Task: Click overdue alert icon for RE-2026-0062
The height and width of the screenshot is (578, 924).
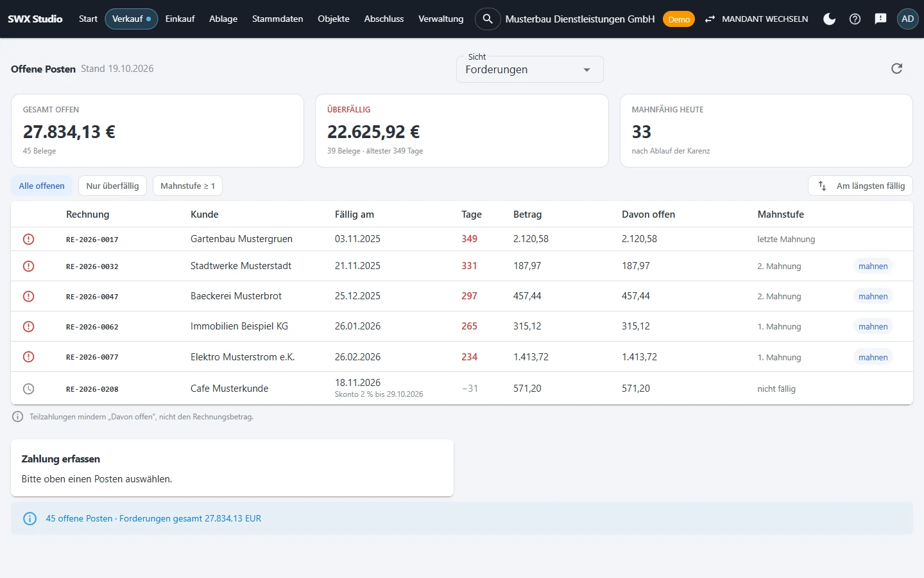Action: pyautogui.click(x=28, y=326)
